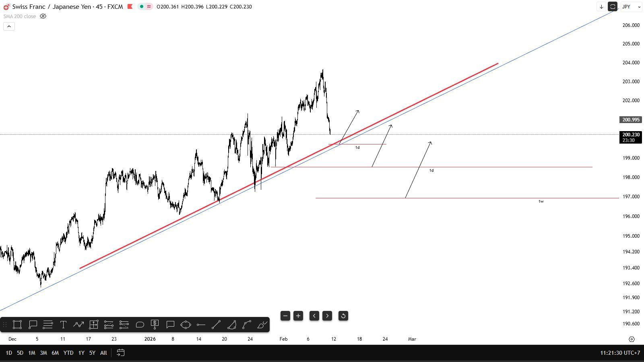
Task: Select the brush drawing tool
Action: (262, 325)
